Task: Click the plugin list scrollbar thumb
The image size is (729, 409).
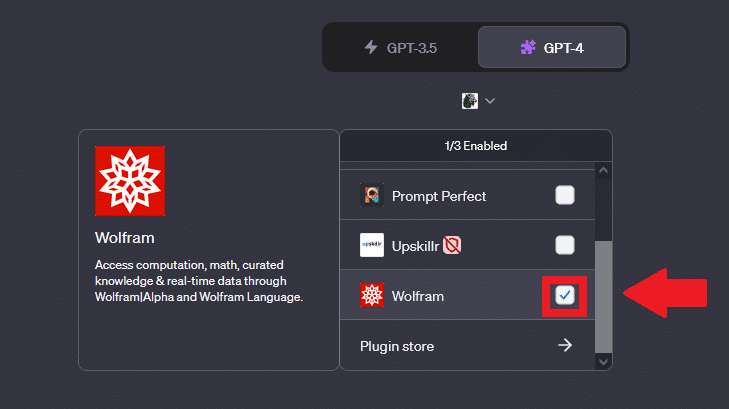Action: pyautogui.click(x=603, y=297)
